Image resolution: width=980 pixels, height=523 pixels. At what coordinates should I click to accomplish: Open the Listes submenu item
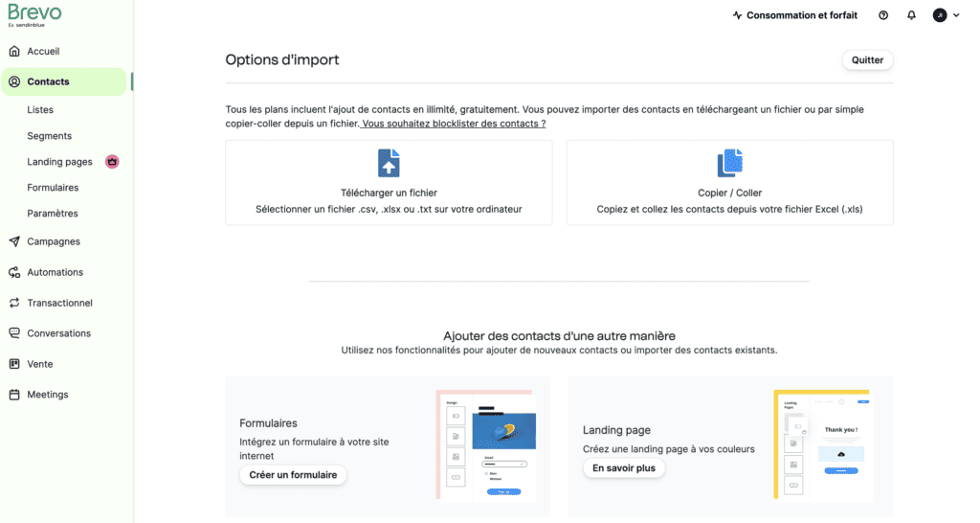pos(40,110)
